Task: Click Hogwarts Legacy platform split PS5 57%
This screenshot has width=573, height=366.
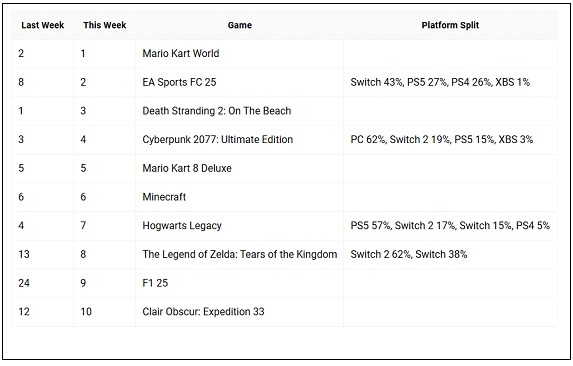Action: 450,225
